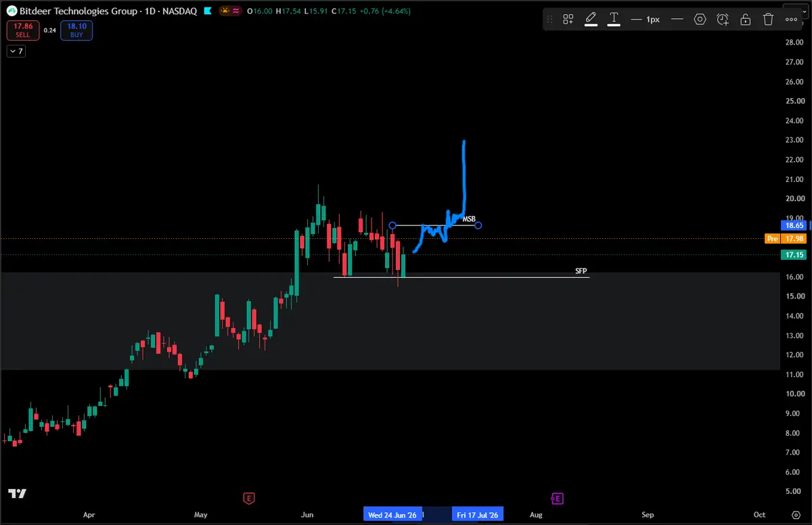
Task: Click the MSB text label on the chart
Action: point(469,219)
